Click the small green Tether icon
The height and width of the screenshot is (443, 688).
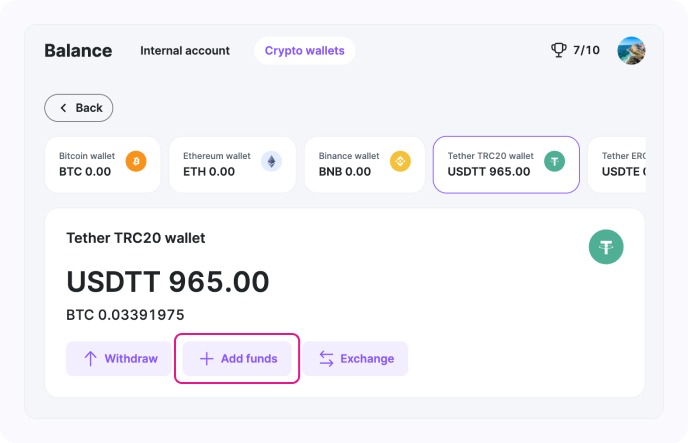click(554, 162)
